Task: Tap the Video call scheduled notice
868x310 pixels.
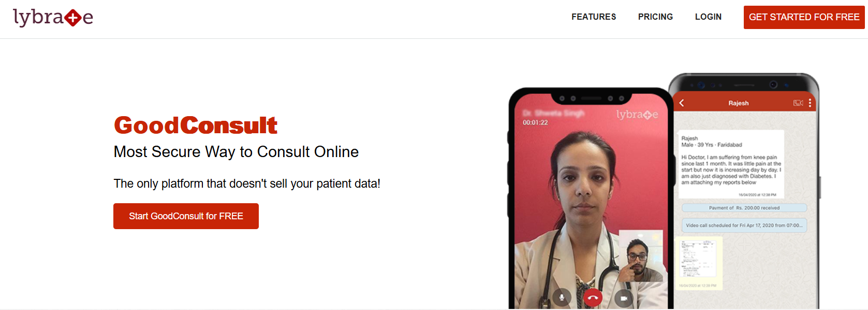Action: point(744,226)
